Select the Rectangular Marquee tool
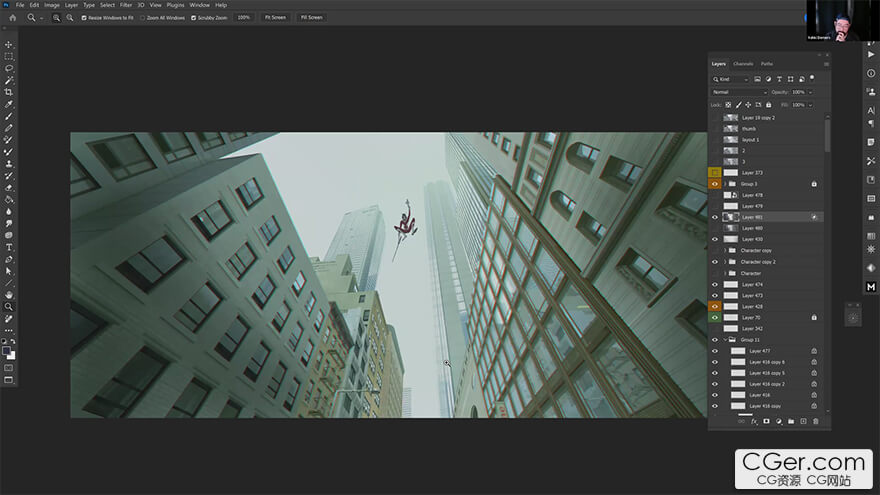This screenshot has width=880, height=495. pyautogui.click(x=8, y=57)
